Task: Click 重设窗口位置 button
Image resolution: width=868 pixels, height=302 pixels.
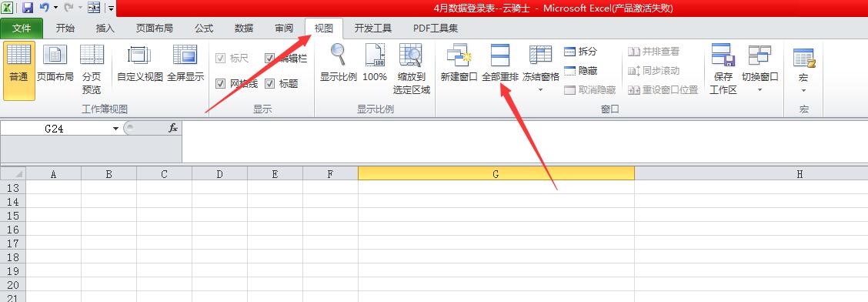Action: tap(663, 90)
